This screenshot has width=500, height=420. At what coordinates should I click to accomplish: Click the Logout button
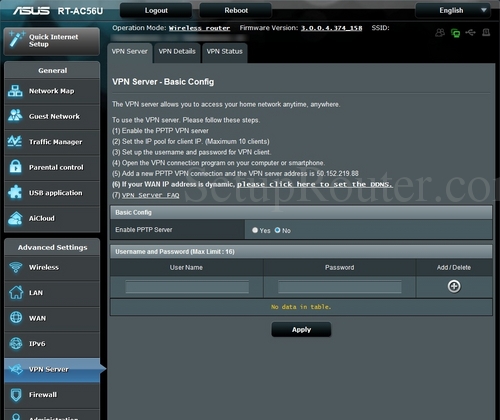156,10
